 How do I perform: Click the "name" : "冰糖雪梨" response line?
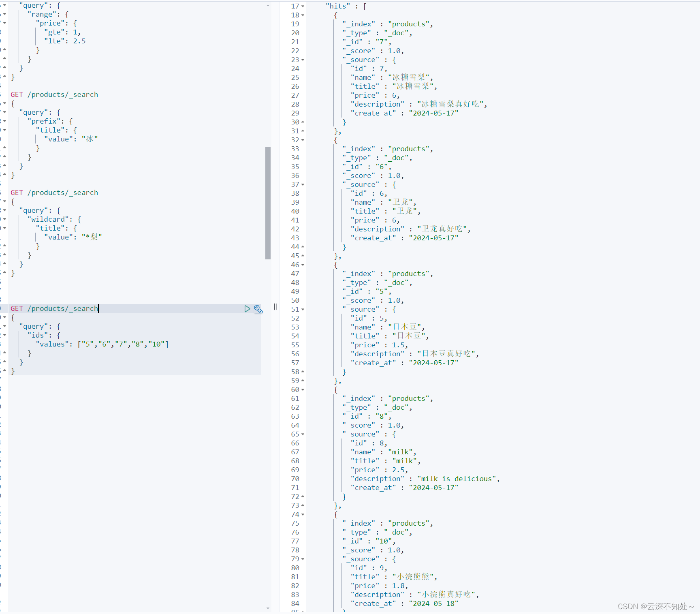[392, 78]
